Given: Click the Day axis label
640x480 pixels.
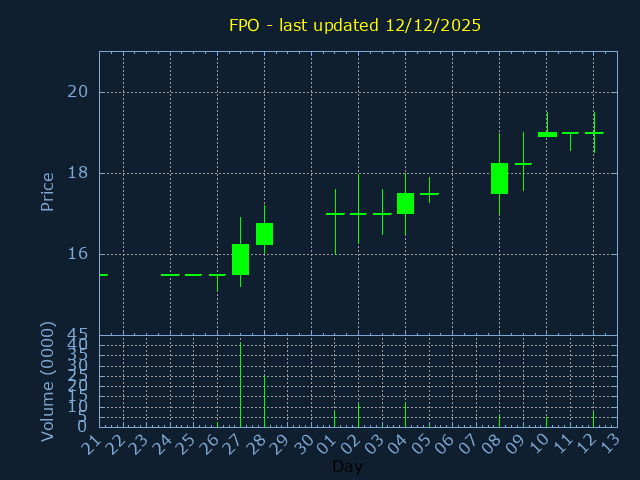Looking at the screenshot, I should (347, 466).
